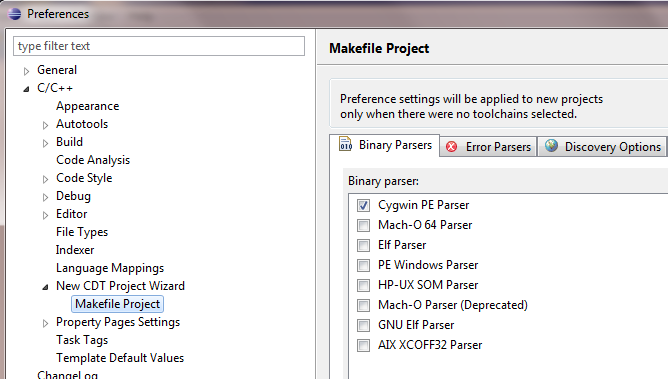This screenshot has height=379, width=668.
Task: Expand the Code Style node arrow
Action: [x=45, y=179]
